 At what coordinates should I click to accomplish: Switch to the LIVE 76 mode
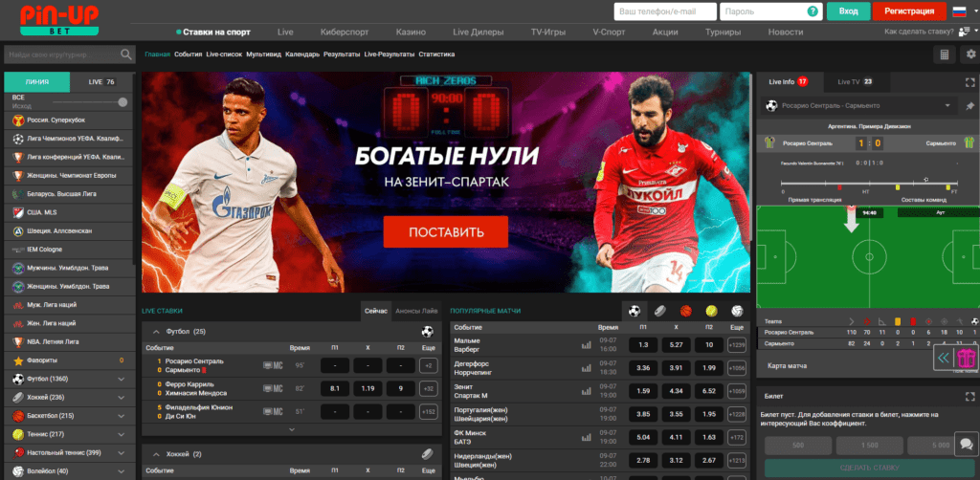101,82
